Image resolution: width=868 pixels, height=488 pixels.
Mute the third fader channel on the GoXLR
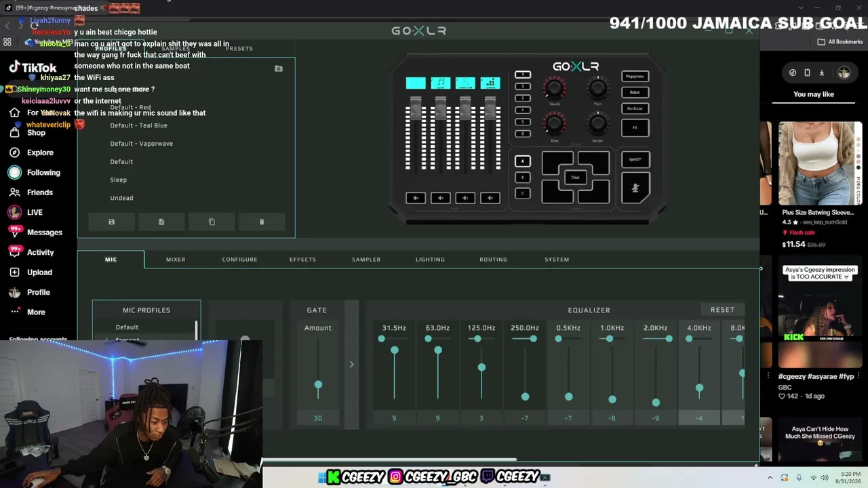465,198
